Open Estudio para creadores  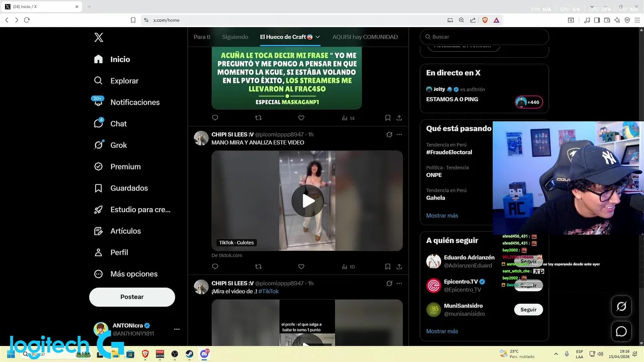pyautogui.click(x=132, y=210)
